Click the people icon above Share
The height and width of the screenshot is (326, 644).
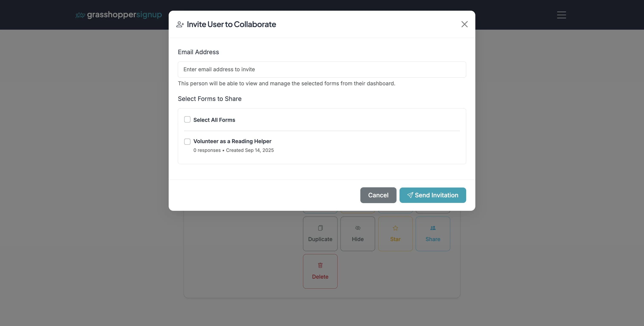pyautogui.click(x=433, y=228)
